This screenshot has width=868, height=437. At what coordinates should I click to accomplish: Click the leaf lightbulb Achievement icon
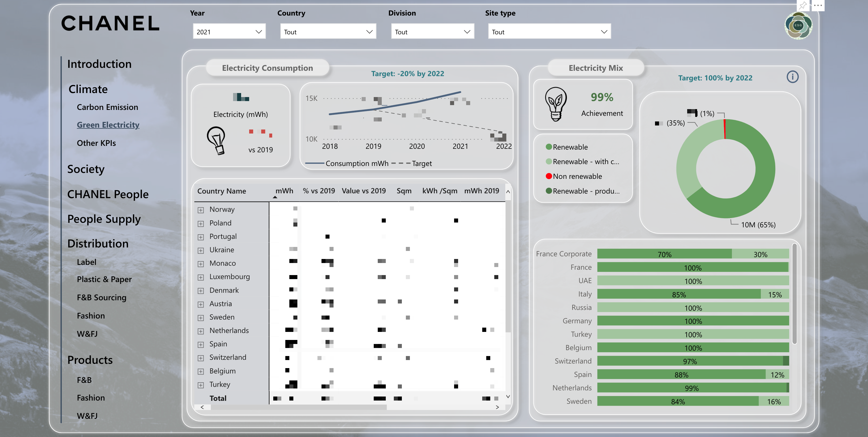[556, 104]
